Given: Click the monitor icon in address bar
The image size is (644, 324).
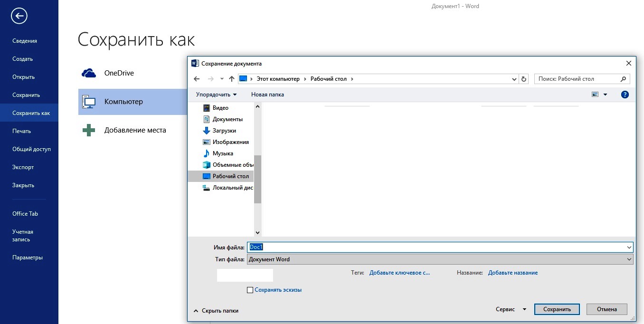Looking at the screenshot, I should click(243, 79).
